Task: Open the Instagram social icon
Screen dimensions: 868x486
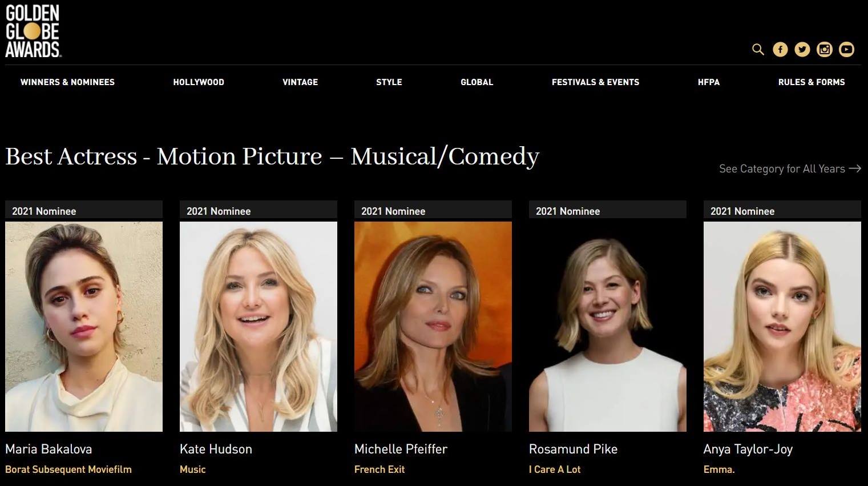Action: pos(825,50)
